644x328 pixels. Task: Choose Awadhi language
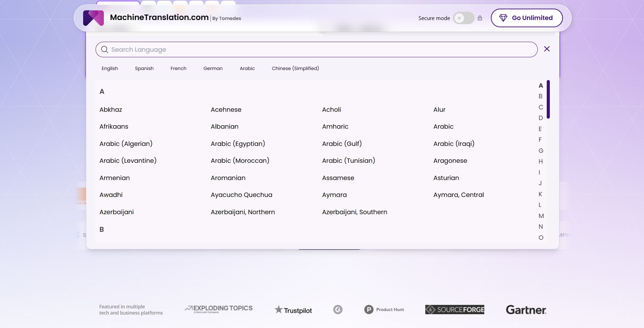[111, 195]
